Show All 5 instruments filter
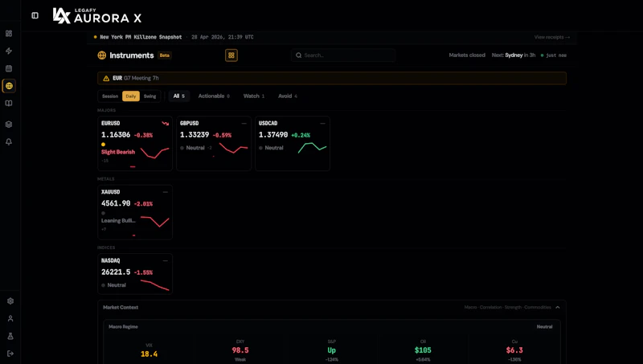The height and width of the screenshot is (364, 643). click(179, 96)
